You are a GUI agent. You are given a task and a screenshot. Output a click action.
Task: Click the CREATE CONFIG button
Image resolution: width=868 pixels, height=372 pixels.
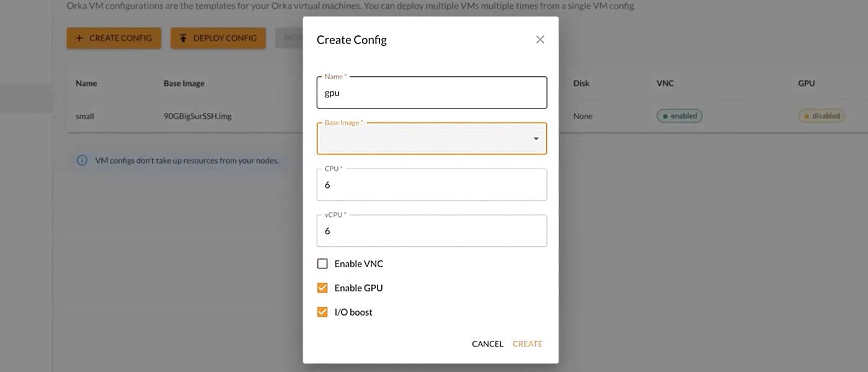(x=113, y=38)
